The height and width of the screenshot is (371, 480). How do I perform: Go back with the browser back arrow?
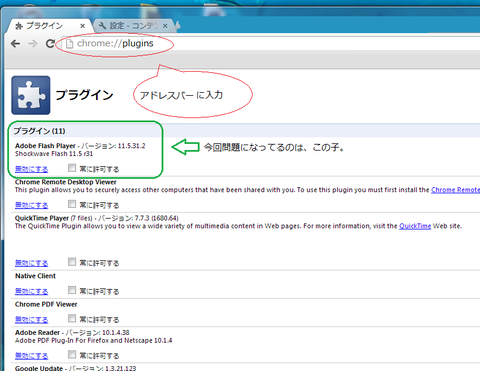[x=15, y=44]
